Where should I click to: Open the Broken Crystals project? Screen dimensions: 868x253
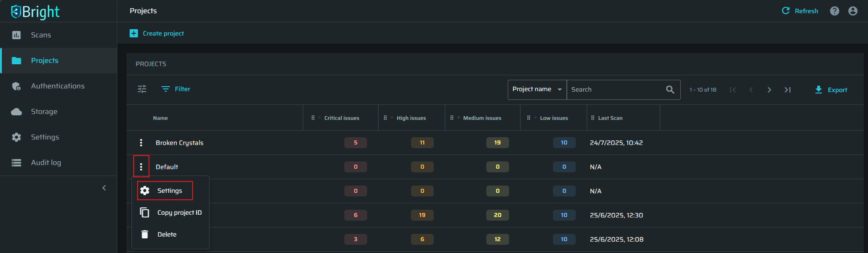(179, 143)
